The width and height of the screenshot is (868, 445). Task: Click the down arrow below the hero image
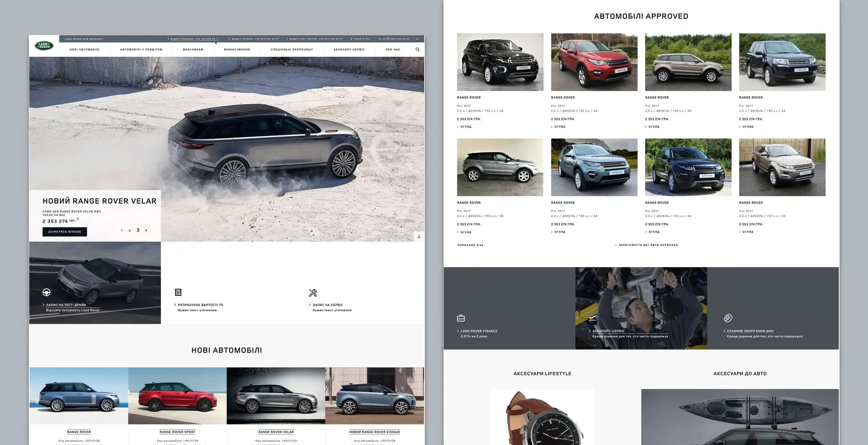point(419,237)
